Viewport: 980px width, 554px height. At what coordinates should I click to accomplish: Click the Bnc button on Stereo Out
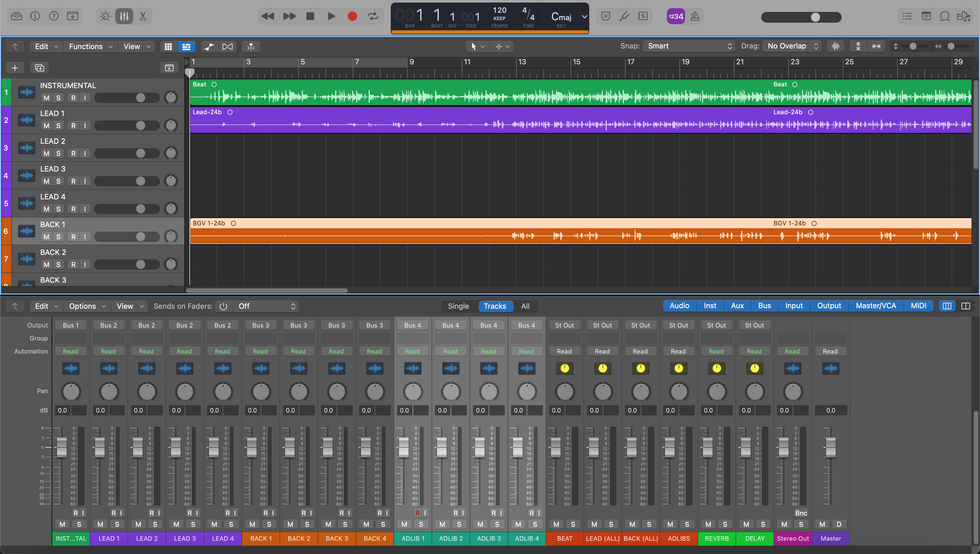pyautogui.click(x=801, y=513)
